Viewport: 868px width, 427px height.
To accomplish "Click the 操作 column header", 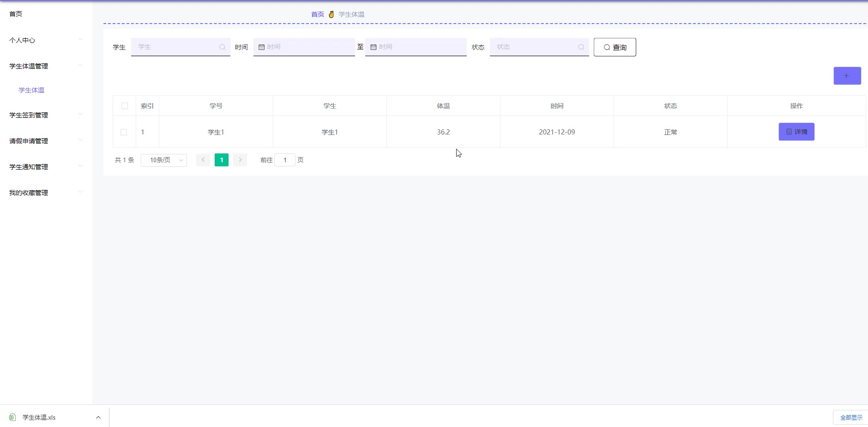I will 796,106.
